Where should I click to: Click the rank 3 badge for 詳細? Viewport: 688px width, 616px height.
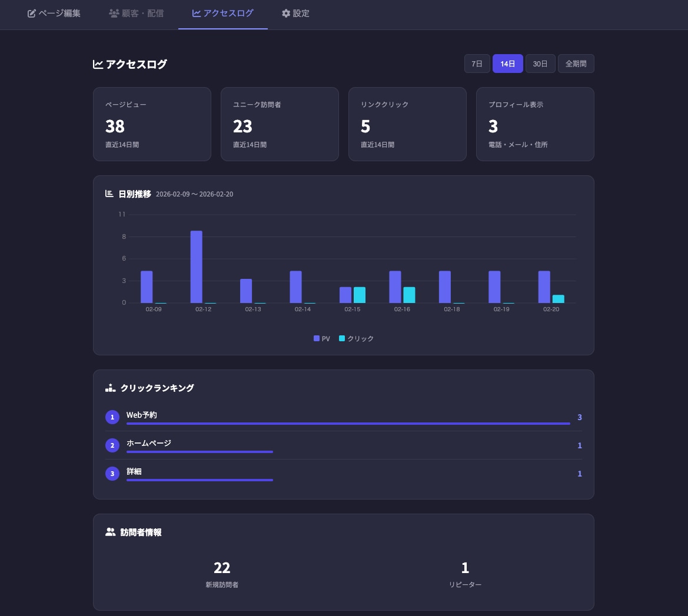click(x=112, y=474)
